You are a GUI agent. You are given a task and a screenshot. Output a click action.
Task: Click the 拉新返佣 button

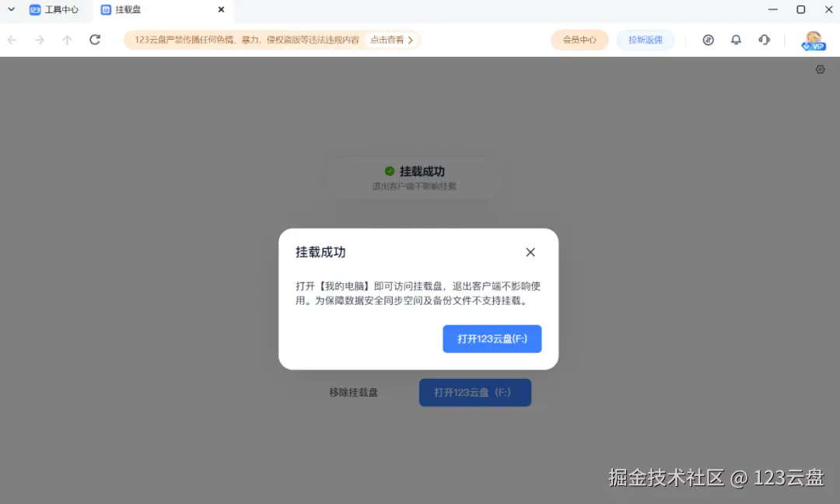tap(645, 40)
